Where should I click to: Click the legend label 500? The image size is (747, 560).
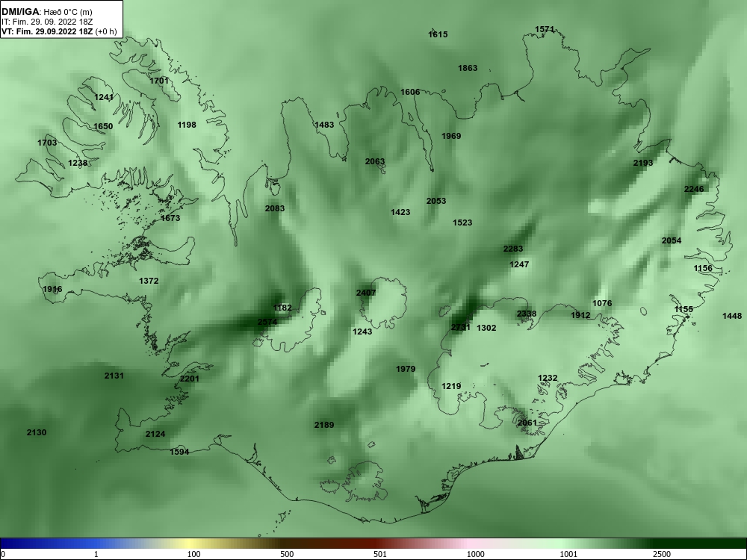287,554
